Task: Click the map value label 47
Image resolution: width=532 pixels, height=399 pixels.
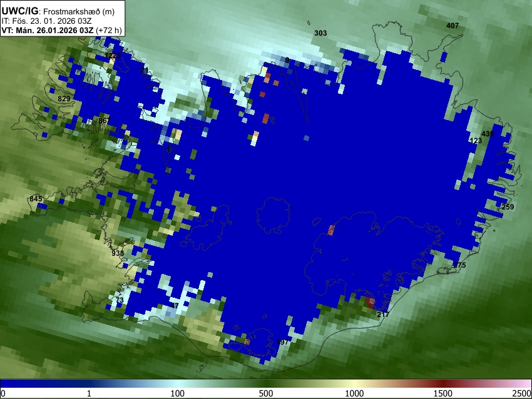Action: (175, 306)
